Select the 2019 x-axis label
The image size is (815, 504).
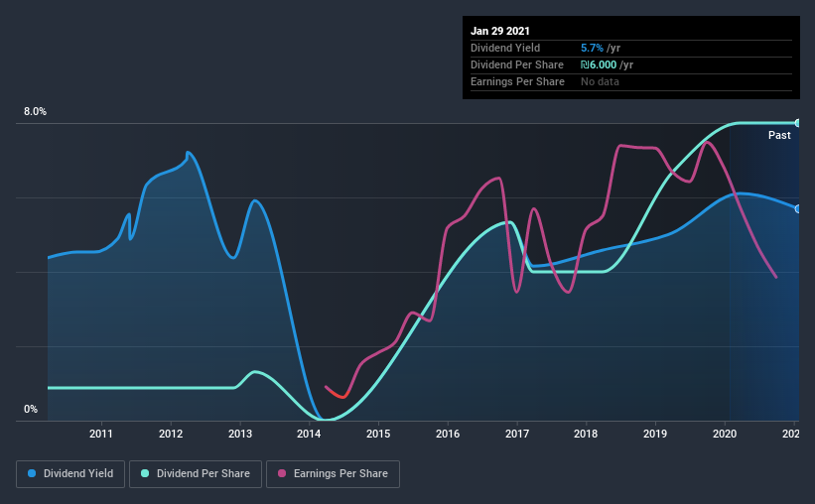pyautogui.click(x=655, y=434)
